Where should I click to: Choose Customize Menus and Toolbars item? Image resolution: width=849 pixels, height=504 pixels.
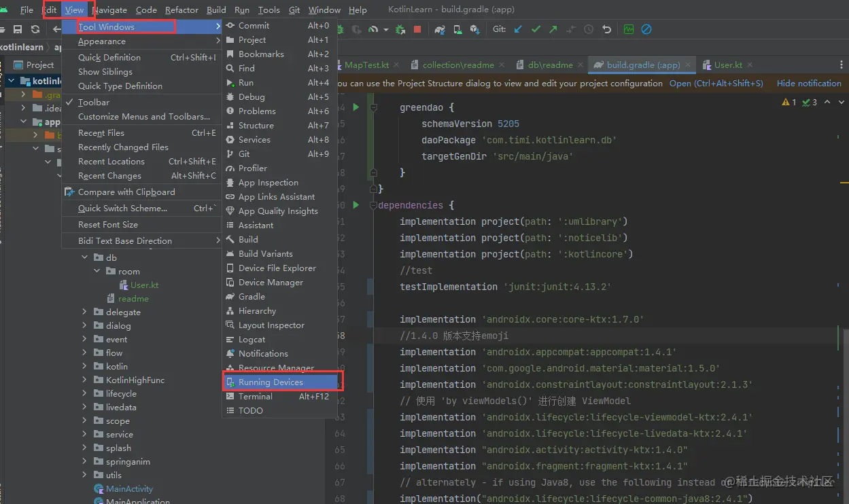(141, 116)
